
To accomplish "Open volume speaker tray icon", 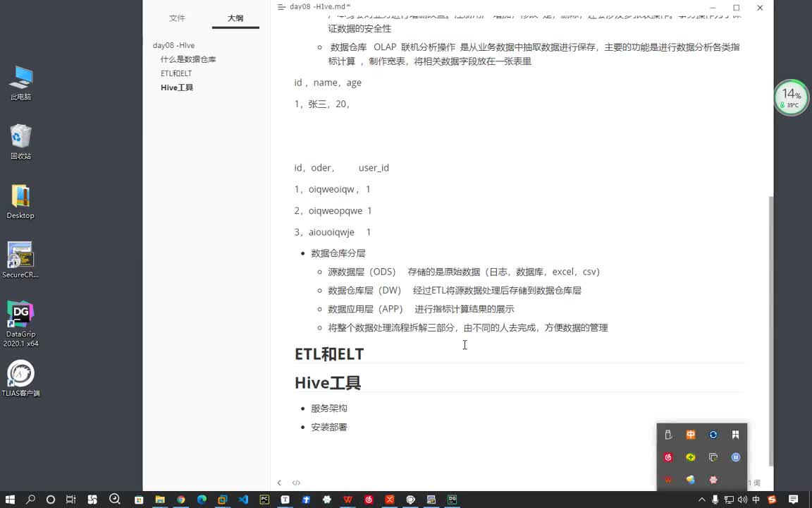I will [742, 500].
